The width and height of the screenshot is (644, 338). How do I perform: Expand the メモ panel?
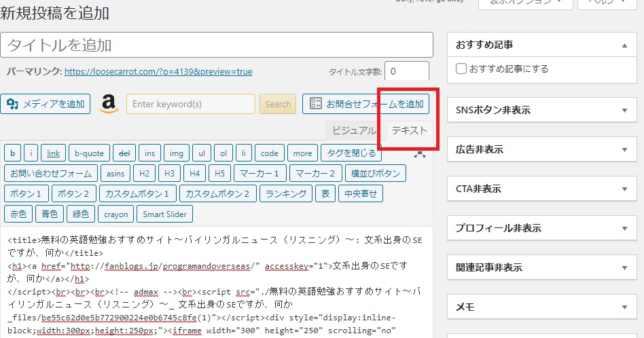click(x=624, y=307)
